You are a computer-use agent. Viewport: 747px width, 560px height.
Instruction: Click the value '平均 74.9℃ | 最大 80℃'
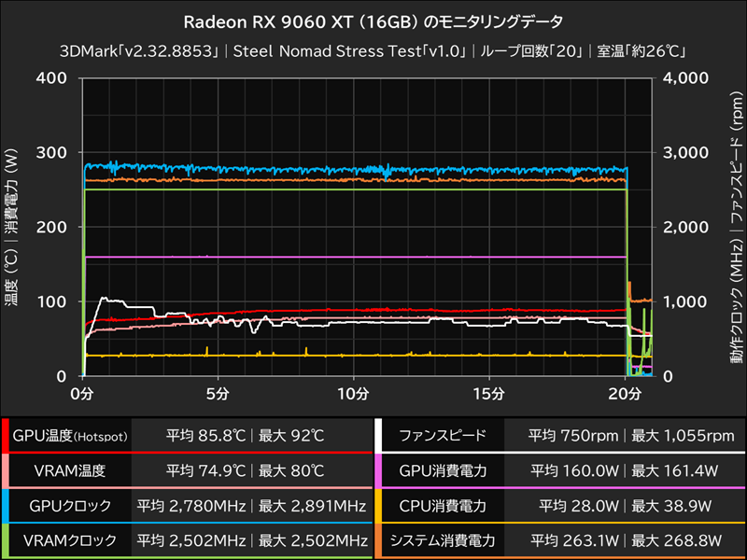(x=246, y=471)
